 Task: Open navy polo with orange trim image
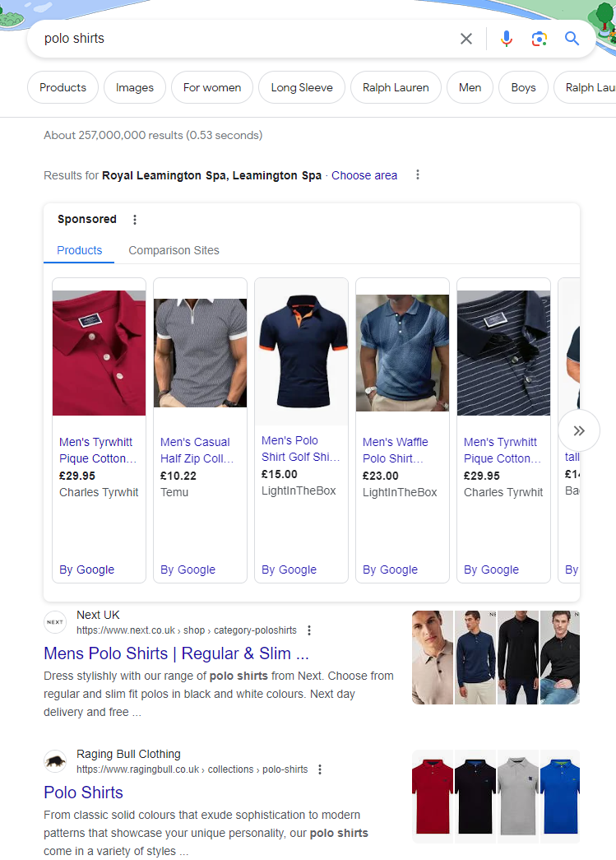[x=302, y=351]
